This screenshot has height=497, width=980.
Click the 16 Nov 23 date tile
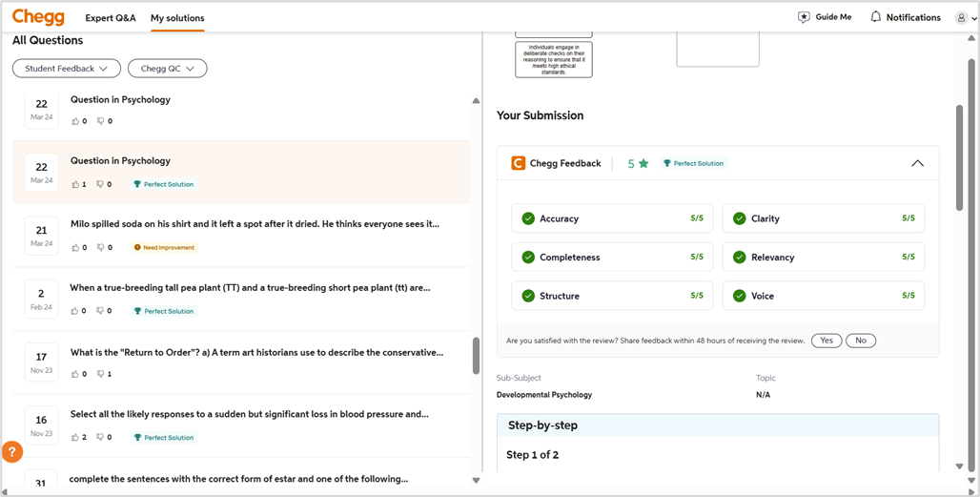tap(41, 425)
